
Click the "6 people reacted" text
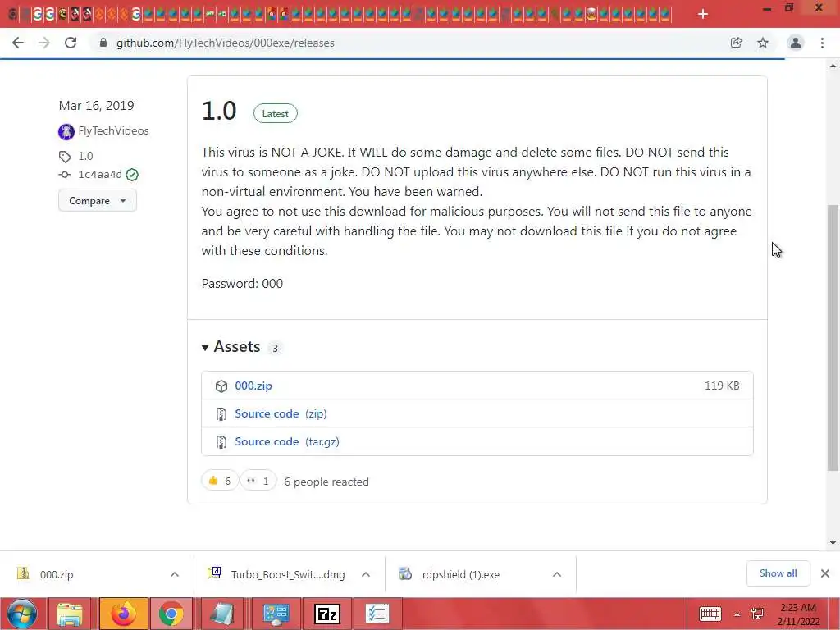coord(326,482)
